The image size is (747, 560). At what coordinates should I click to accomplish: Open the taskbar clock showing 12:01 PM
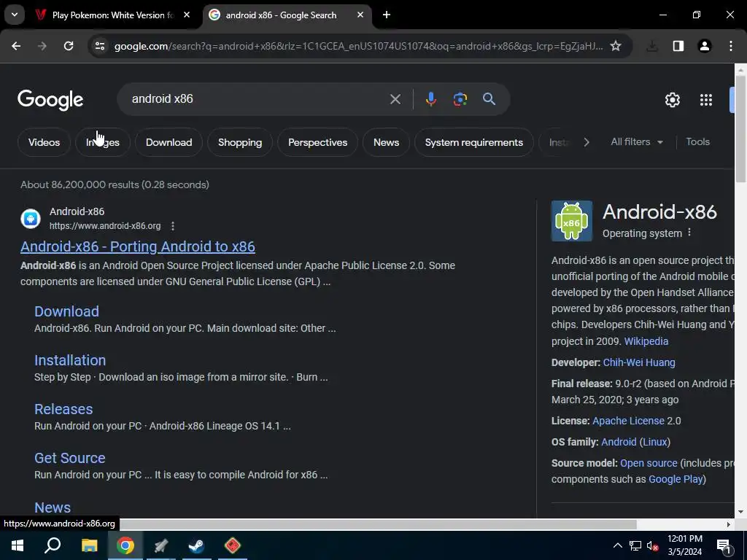point(684,545)
